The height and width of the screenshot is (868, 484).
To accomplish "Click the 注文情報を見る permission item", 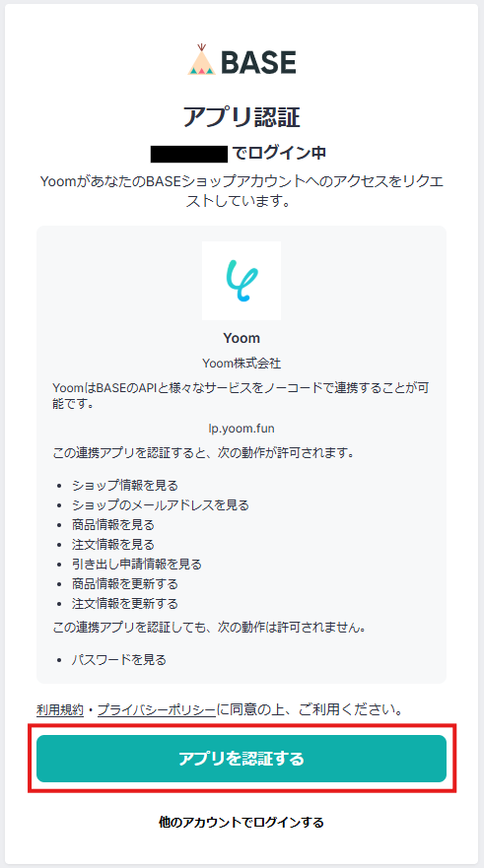I will coord(113,544).
